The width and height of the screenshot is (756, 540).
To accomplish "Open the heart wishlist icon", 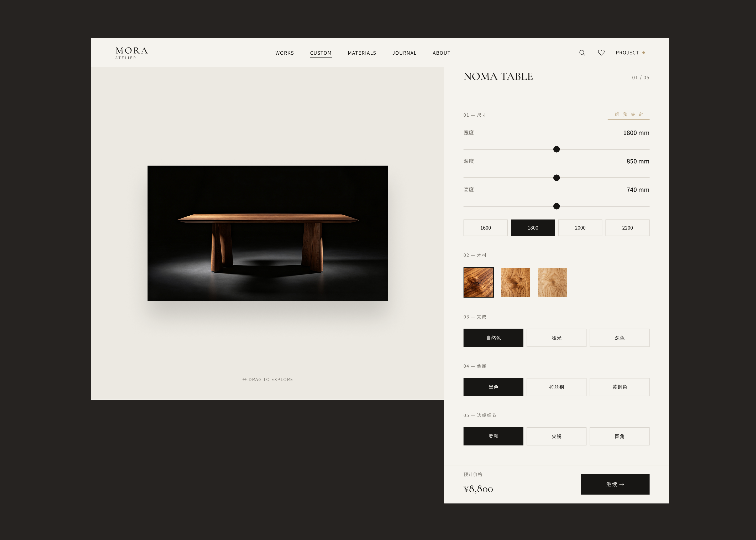I will click(601, 53).
